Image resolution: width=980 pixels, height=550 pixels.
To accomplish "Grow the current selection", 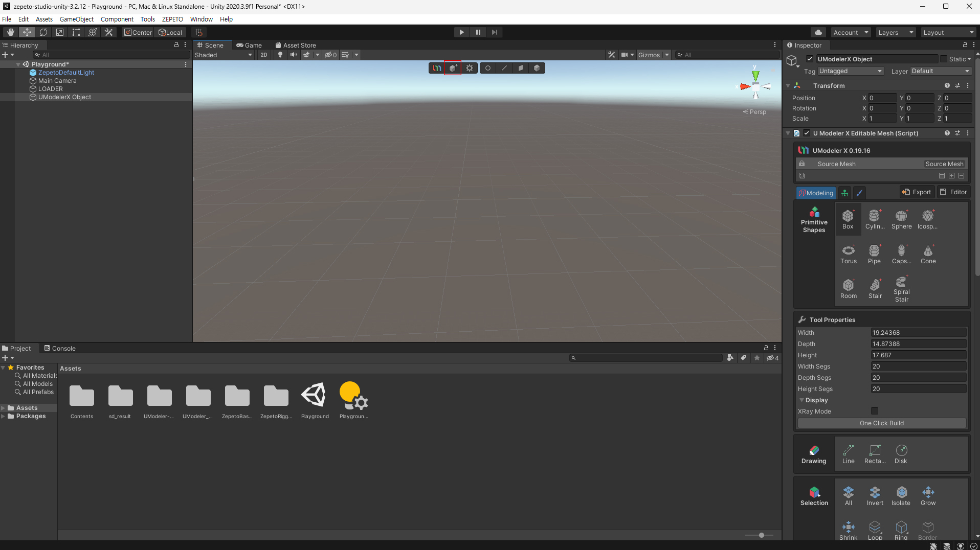I will [x=928, y=496].
